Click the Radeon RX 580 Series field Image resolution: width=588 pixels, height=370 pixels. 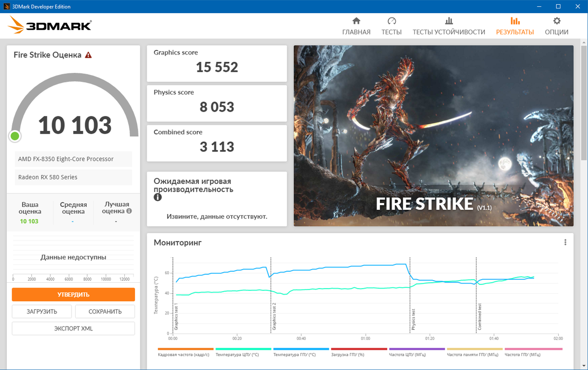tap(73, 177)
